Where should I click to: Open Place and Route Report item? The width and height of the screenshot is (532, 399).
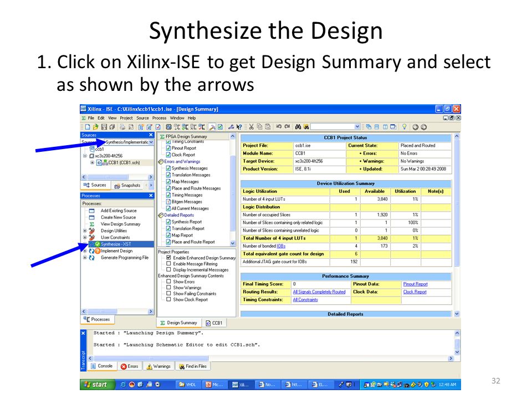pyautogui.click(x=193, y=242)
